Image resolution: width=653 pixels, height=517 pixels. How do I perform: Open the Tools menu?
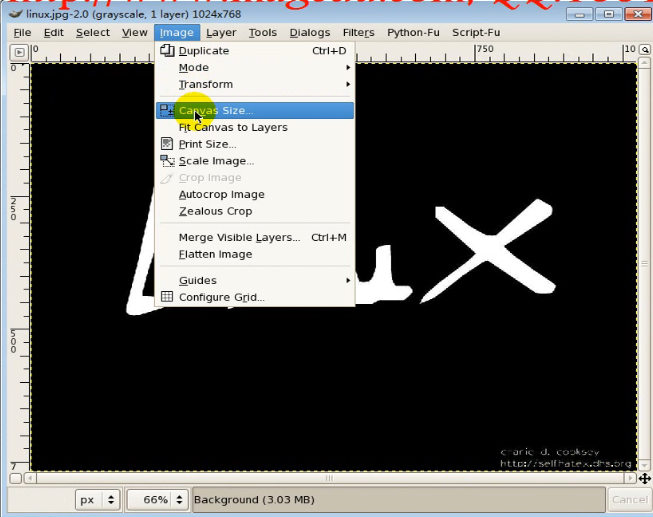(x=263, y=32)
